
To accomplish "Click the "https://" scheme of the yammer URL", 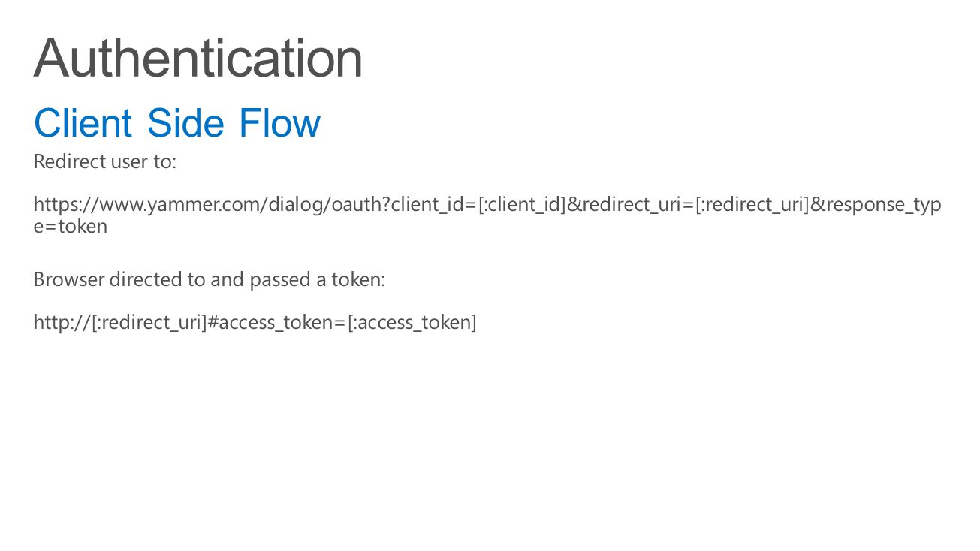I will (66, 205).
